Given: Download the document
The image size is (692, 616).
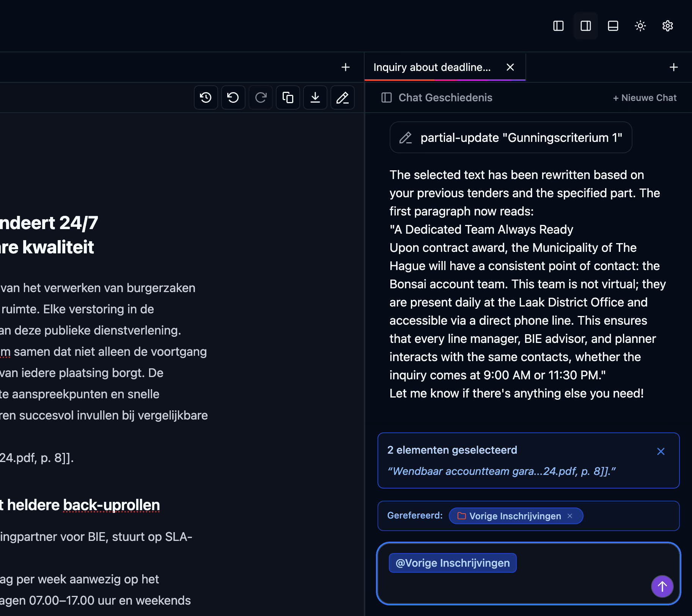Looking at the screenshot, I should [x=315, y=97].
